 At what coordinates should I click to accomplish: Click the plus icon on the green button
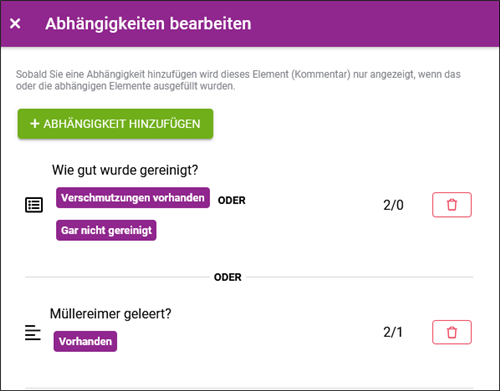35,124
